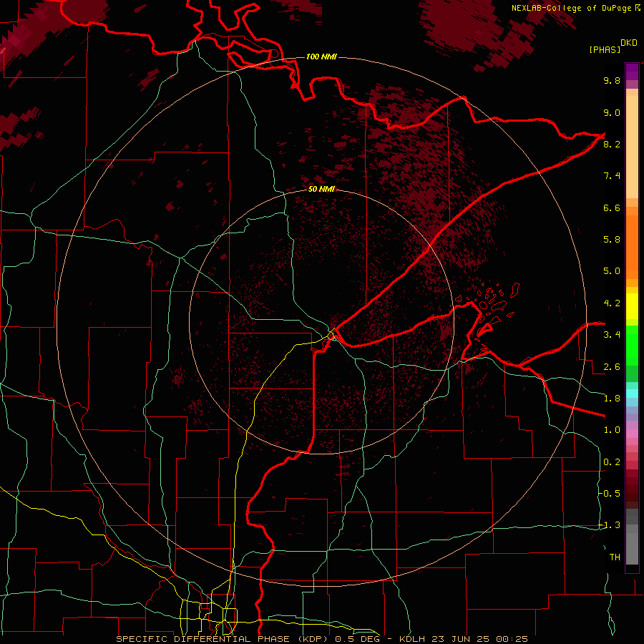Pick the cyan segment of the color bar
644x644 pixels.
coord(632,394)
